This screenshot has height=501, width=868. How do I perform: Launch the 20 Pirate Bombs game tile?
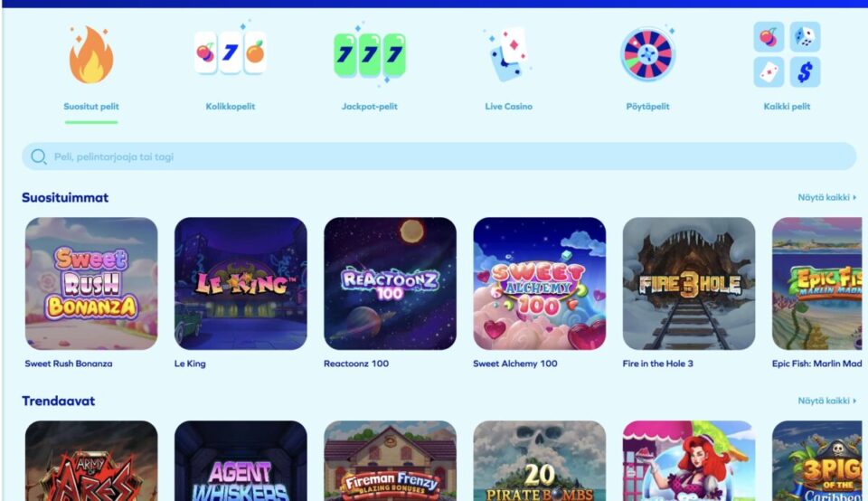pos(540,460)
